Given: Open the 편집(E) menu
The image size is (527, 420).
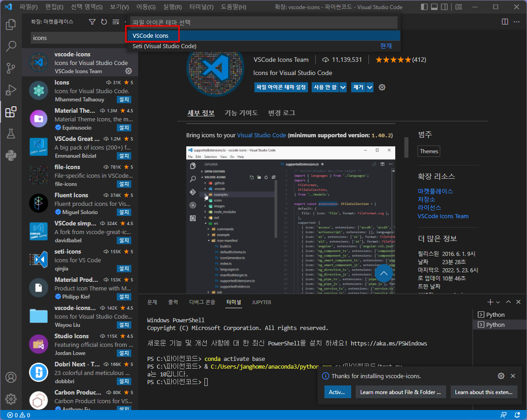Looking at the screenshot, I should [55, 7].
